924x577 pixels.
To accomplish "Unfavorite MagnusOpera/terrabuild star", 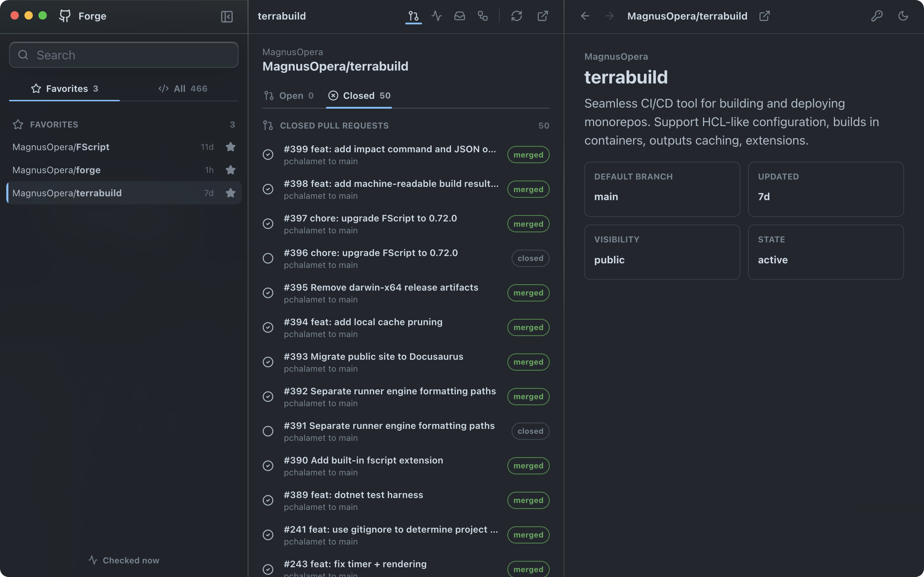I will [x=230, y=193].
